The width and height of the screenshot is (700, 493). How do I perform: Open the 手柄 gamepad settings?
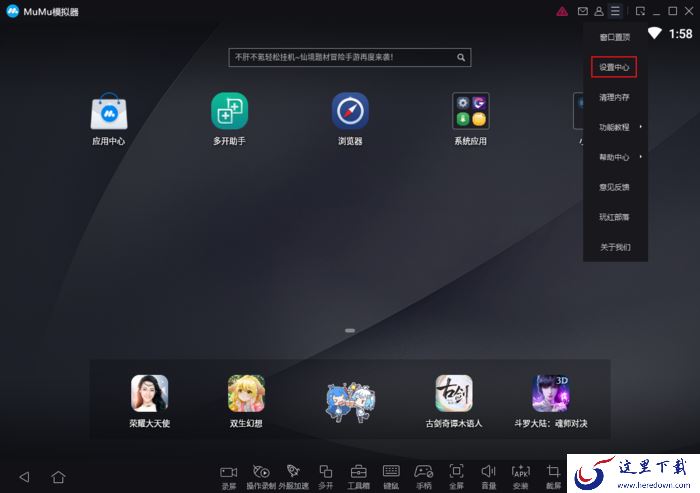click(424, 477)
